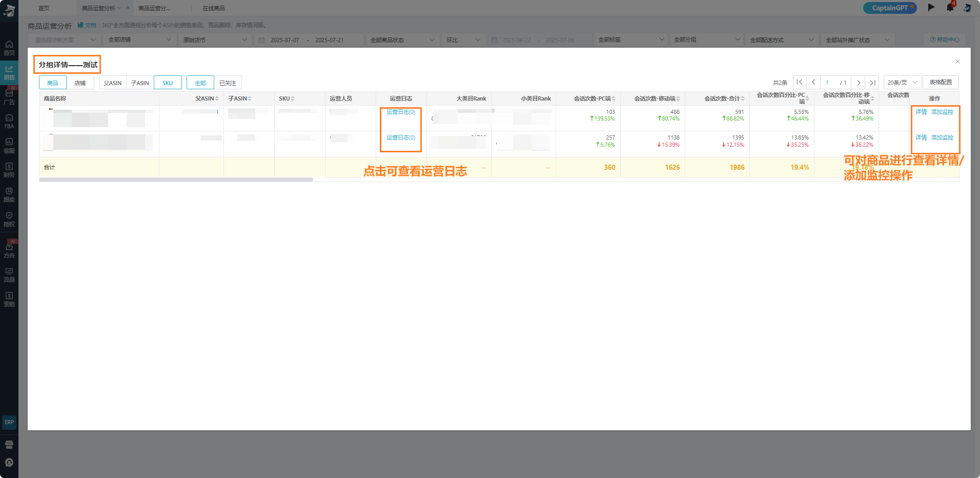Switch to truncated 商品运营分... tab

[x=154, y=8]
